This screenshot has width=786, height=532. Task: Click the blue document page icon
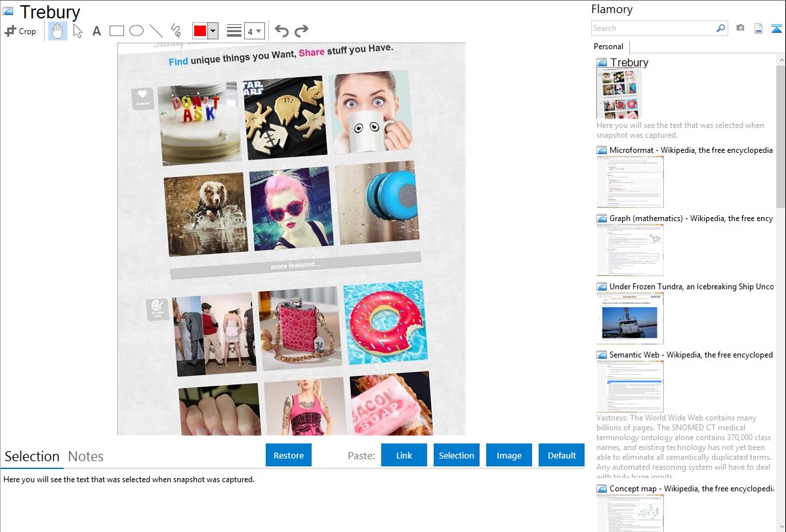click(x=758, y=28)
